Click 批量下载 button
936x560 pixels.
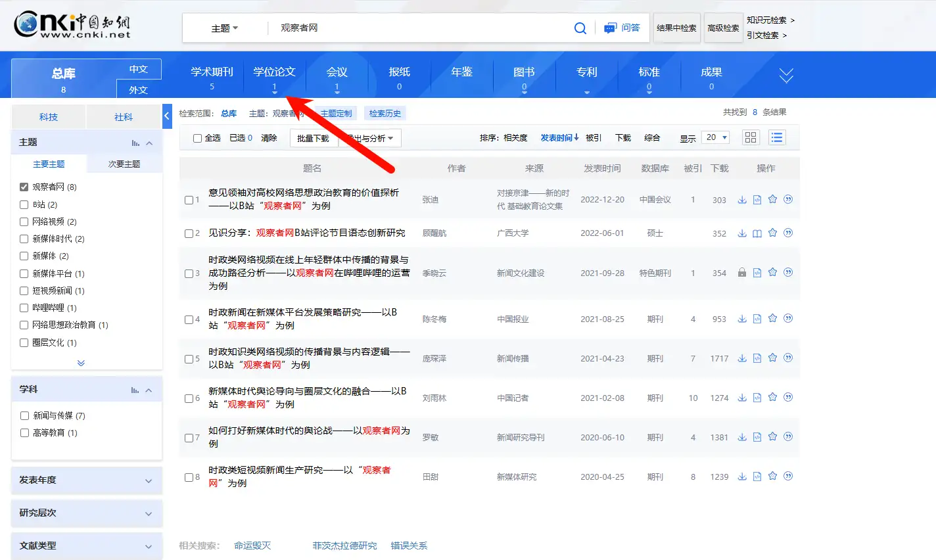click(x=313, y=138)
